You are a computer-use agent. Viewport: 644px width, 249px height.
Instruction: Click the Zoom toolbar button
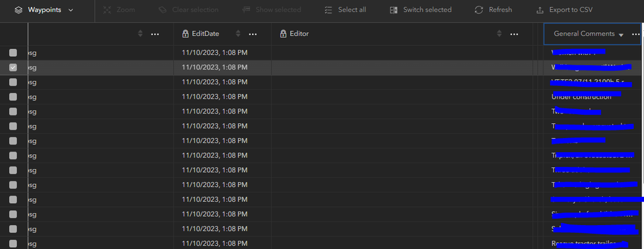point(119,10)
